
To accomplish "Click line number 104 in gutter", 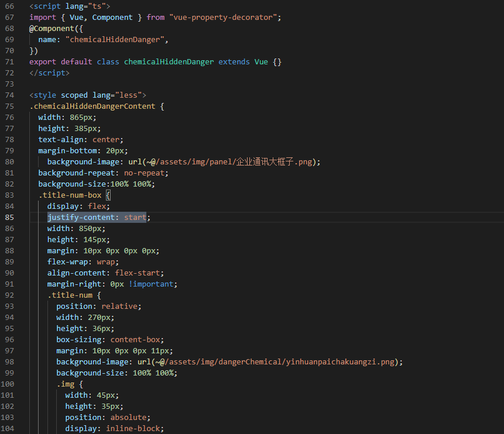I will [7, 429].
